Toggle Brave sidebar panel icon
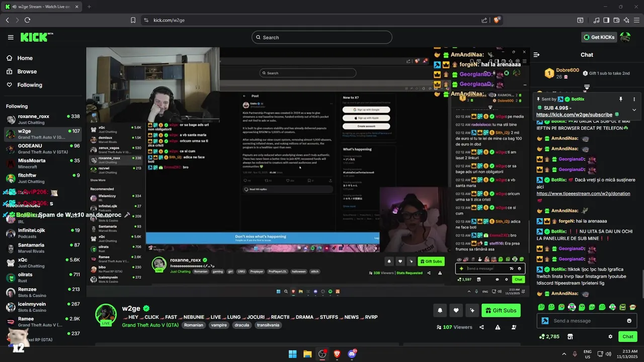 coord(606,20)
